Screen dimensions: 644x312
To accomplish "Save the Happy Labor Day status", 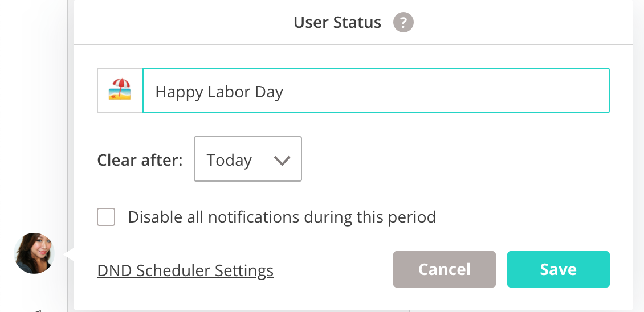I will click(x=559, y=269).
